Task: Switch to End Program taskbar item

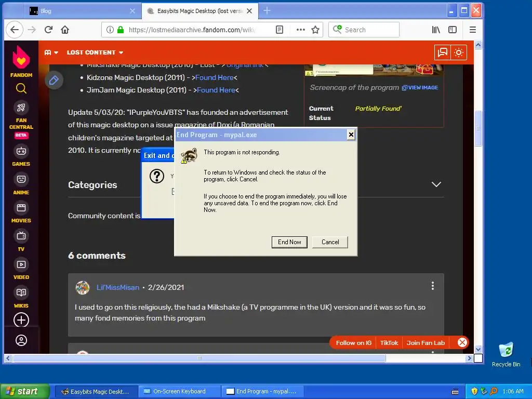Action: click(262, 392)
